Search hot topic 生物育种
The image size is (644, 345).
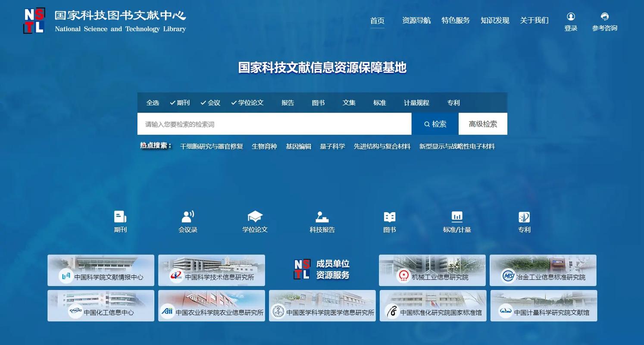[x=264, y=146]
